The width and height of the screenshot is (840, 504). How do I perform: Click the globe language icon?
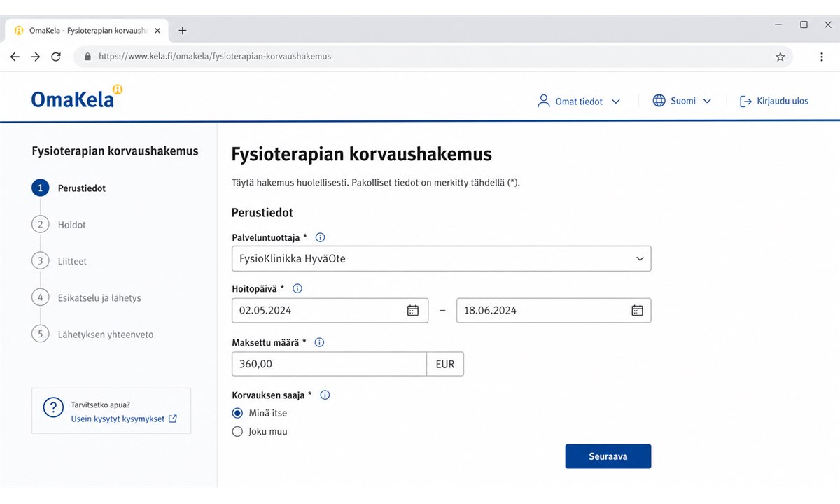659,101
